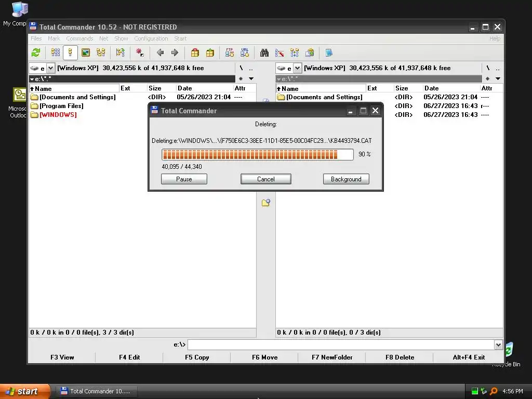Click into the e:\> command line field
532x399 pixels.
point(341,345)
